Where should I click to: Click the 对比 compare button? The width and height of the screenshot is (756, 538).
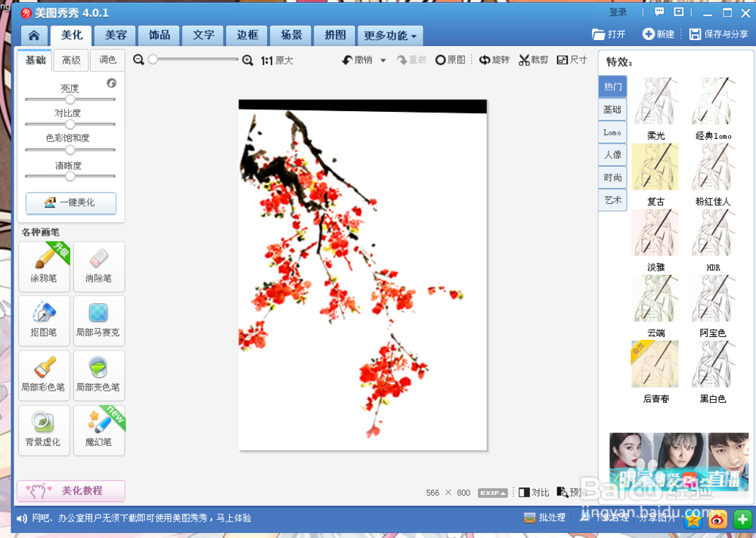click(x=534, y=492)
